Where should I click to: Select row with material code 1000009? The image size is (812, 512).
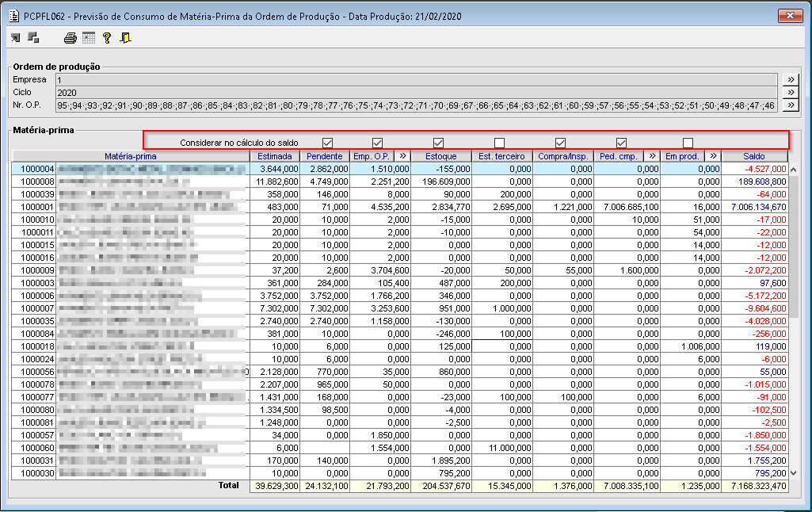coord(400,270)
